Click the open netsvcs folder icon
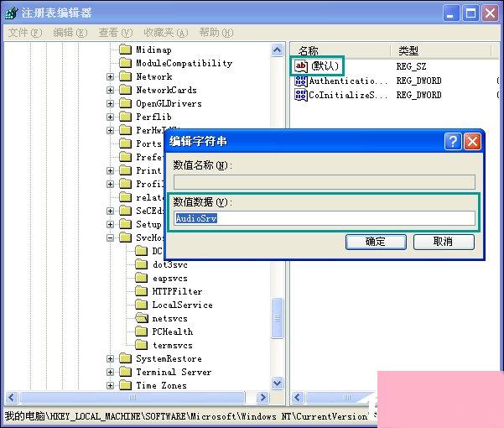504x428 pixels. pyautogui.click(x=142, y=318)
